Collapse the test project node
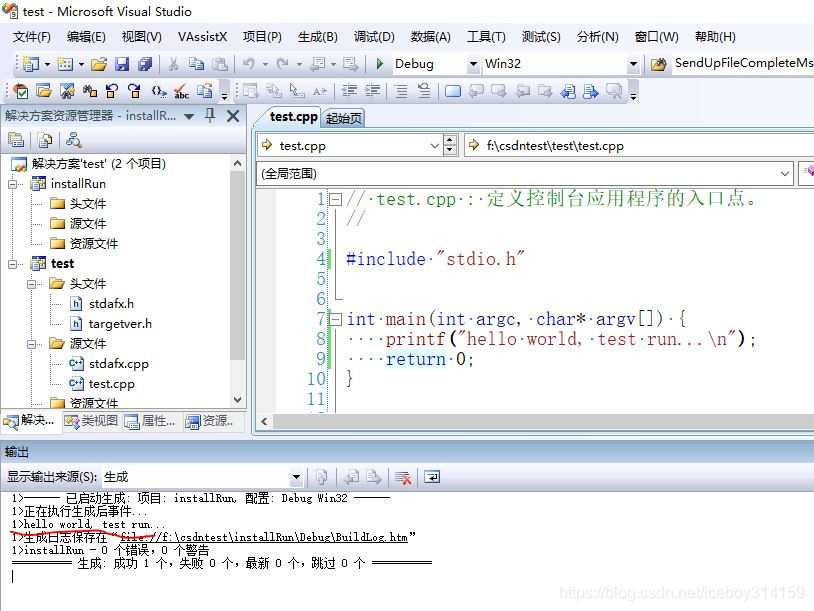Screen dimensions: 814x611 (13, 264)
